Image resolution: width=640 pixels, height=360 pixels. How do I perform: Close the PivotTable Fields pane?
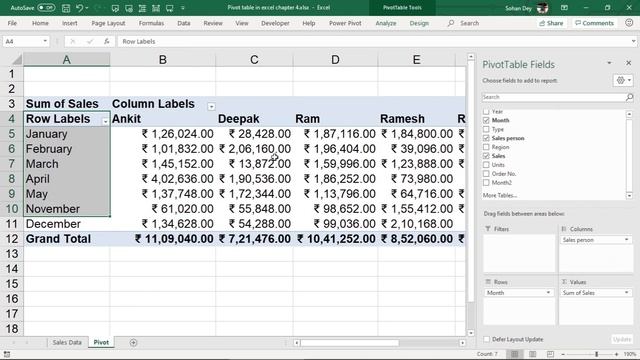[629, 63]
